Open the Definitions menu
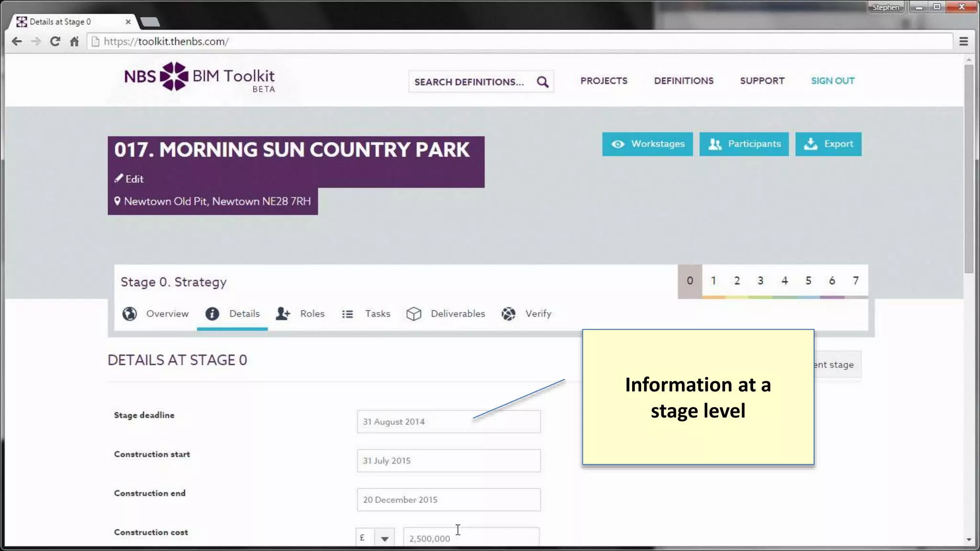The width and height of the screenshot is (980, 551). [x=684, y=81]
